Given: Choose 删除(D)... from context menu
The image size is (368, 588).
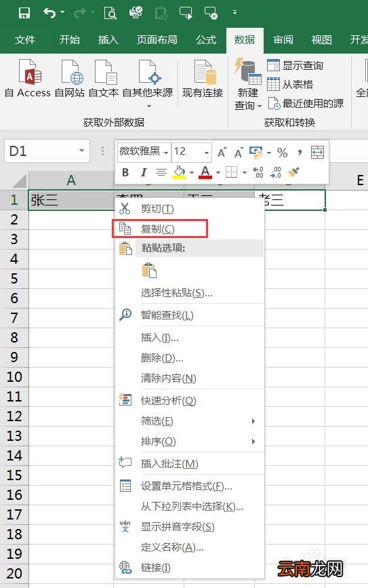Looking at the screenshot, I should click(189, 358).
